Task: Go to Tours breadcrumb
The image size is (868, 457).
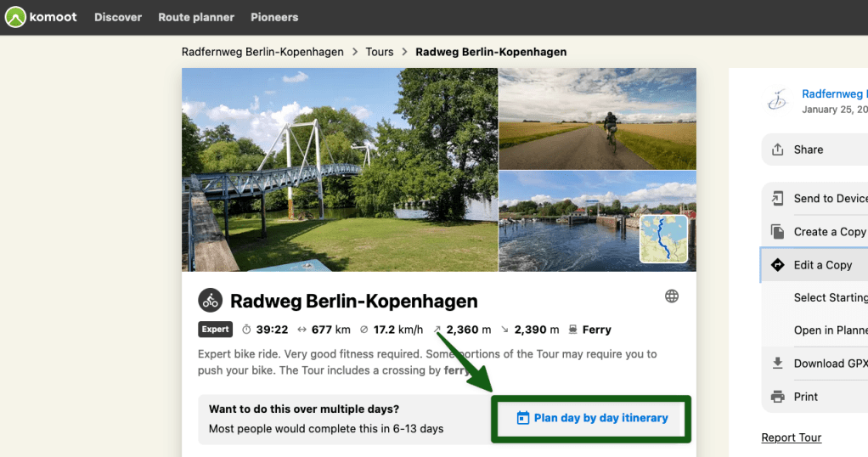Action: pyautogui.click(x=379, y=52)
